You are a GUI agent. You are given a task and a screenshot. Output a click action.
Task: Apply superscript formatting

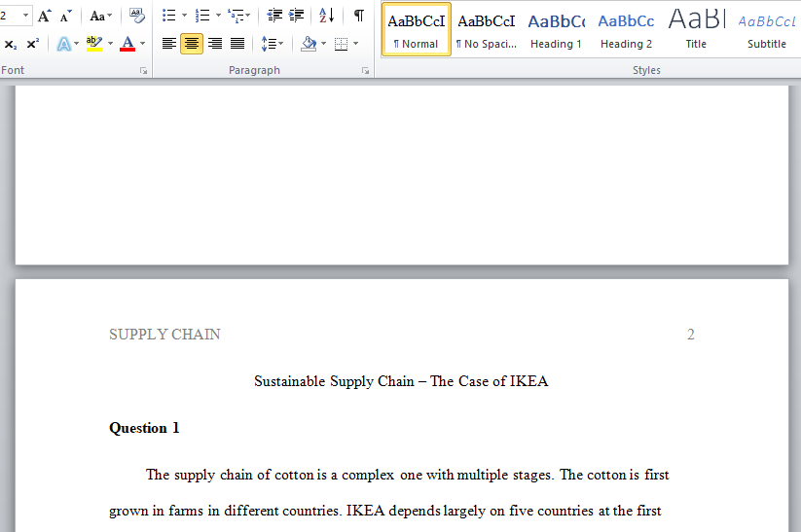click(x=33, y=44)
